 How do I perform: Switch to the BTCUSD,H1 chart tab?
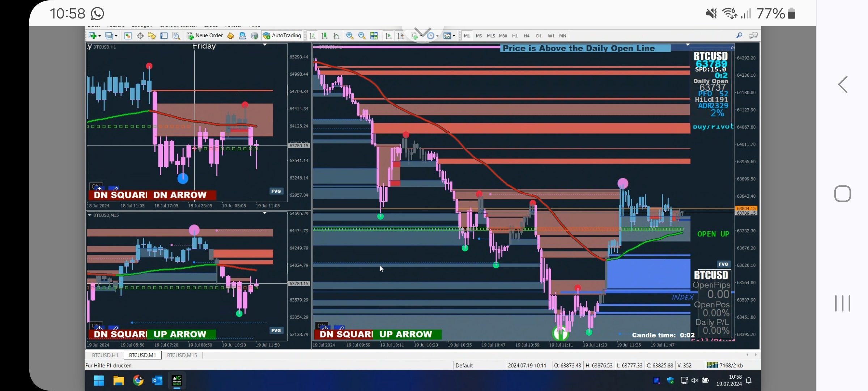point(105,355)
